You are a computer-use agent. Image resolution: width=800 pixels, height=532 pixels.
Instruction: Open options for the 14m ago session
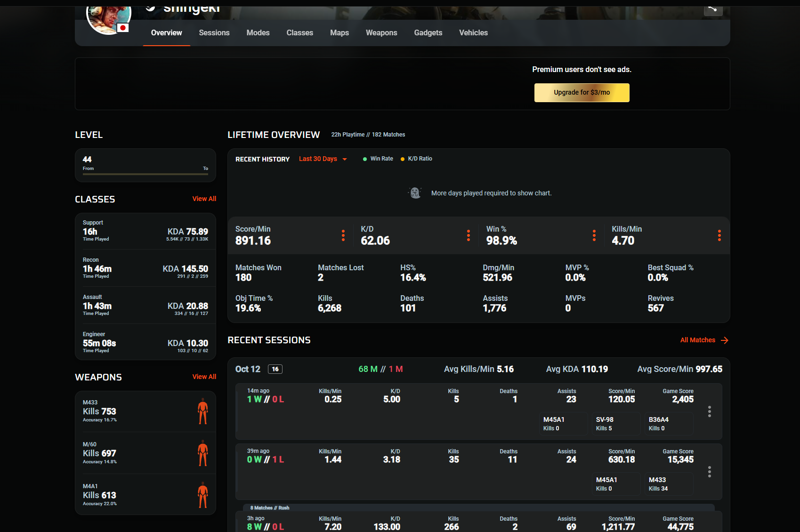(x=709, y=411)
